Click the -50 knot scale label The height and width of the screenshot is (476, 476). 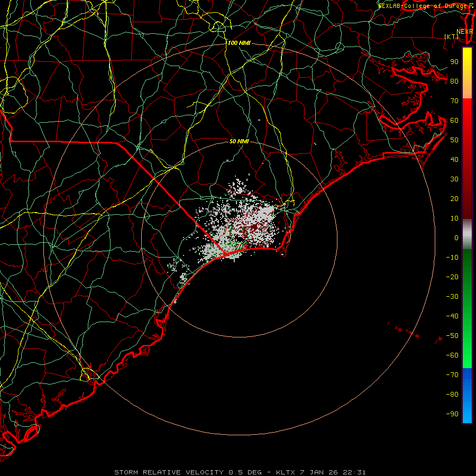coord(452,336)
